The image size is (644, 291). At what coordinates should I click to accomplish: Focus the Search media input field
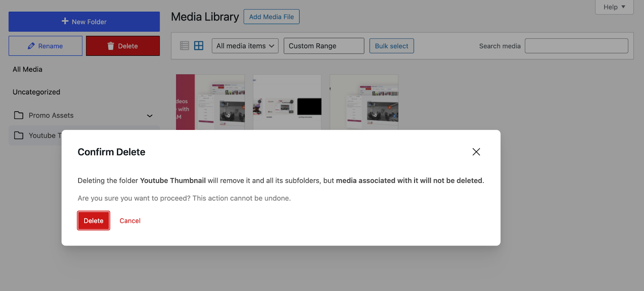click(576, 46)
